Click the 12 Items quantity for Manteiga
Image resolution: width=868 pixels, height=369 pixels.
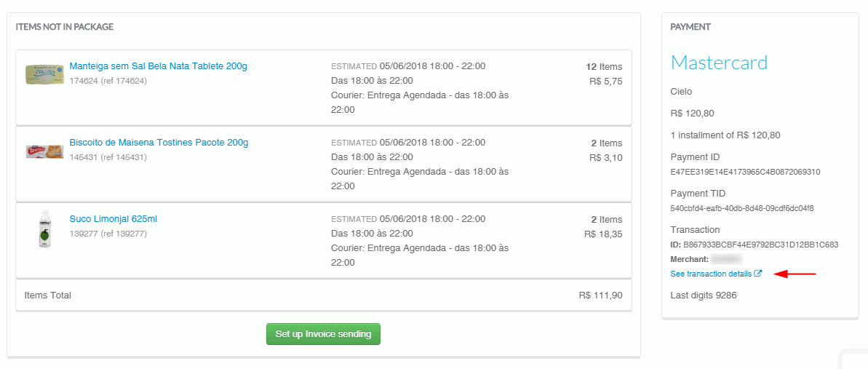tap(604, 66)
